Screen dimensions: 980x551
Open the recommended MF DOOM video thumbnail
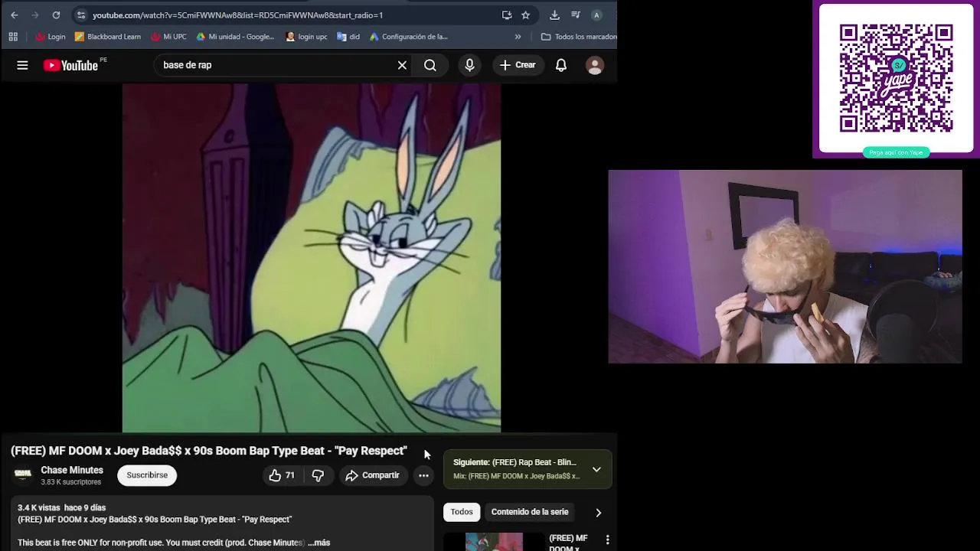(x=494, y=542)
